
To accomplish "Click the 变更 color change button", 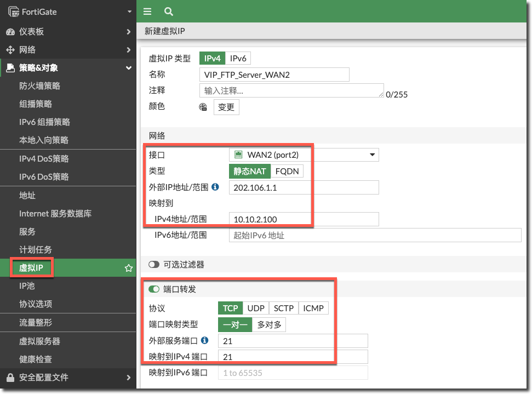I will coord(226,107).
